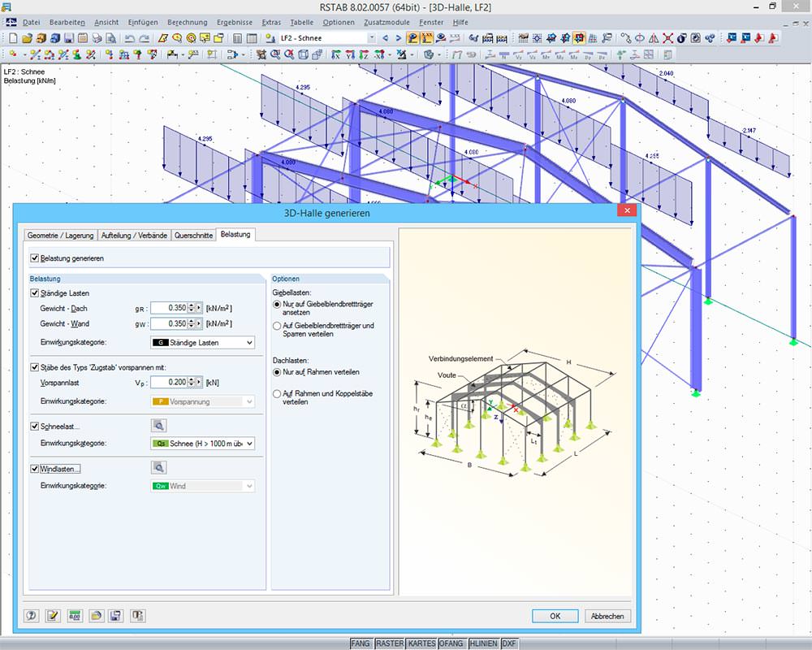Click the save settings floppy icon in dialog
The width and height of the screenshot is (812, 650).
coord(115,616)
